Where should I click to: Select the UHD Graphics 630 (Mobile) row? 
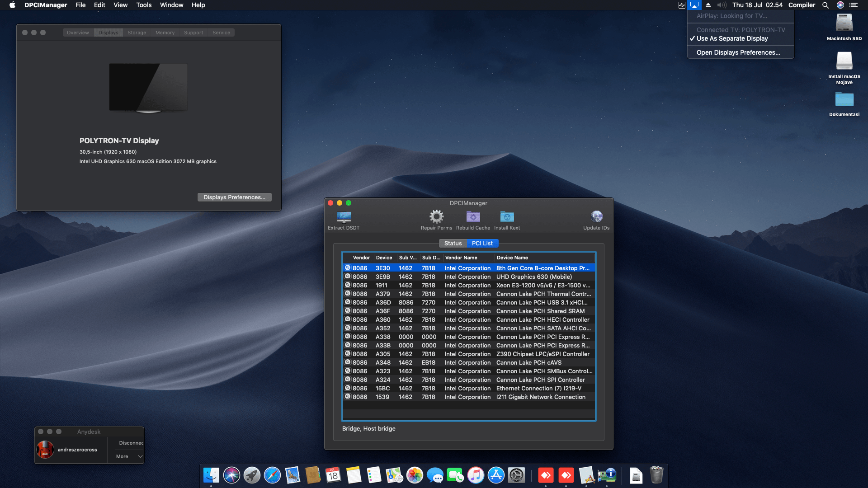(469, 277)
